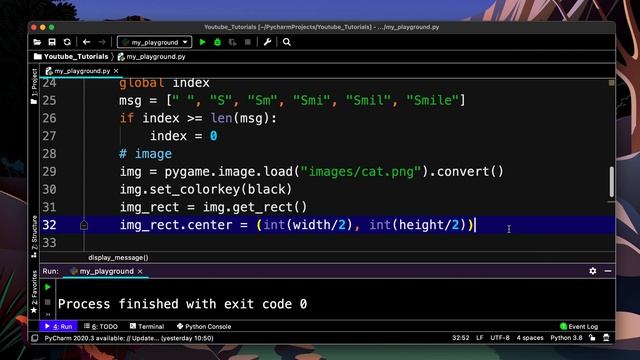The height and width of the screenshot is (360, 640).
Task: Click display_message() editor breadcrumb
Action: point(118,258)
